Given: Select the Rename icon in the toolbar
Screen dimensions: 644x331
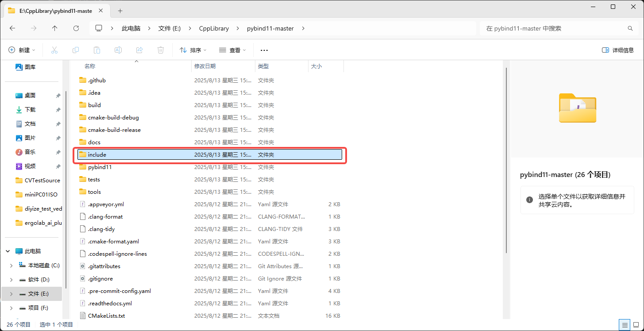Looking at the screenshot, I should click(x=118, y=50).
